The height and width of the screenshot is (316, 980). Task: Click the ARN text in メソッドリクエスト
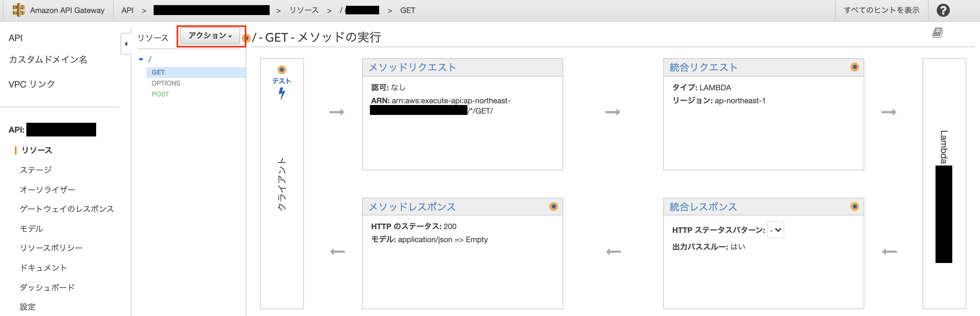(441, 106)
